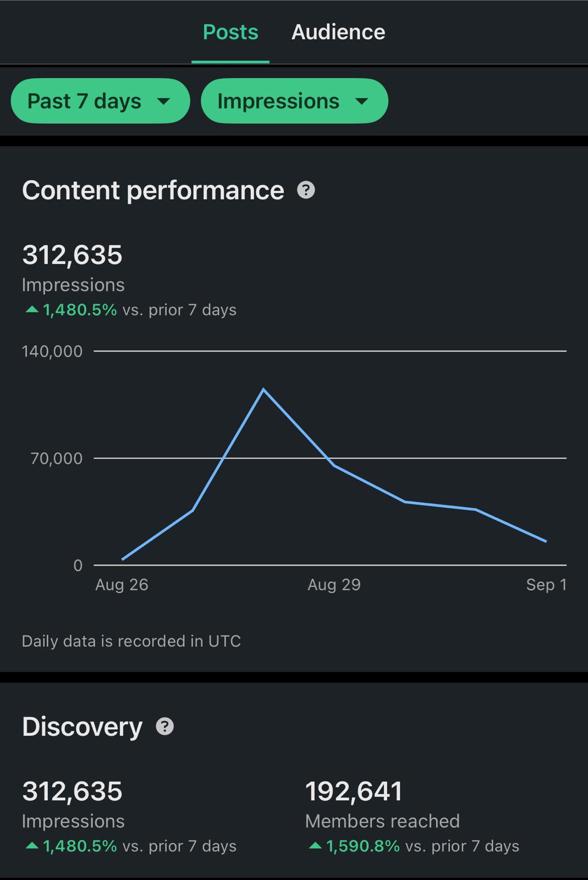
Task: Expand the Past 7 days dropdown
Action: (x=100, y=101)
